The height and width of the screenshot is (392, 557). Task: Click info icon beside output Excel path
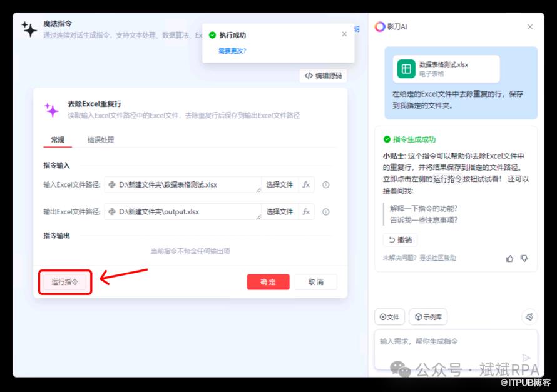pos(325,212)
